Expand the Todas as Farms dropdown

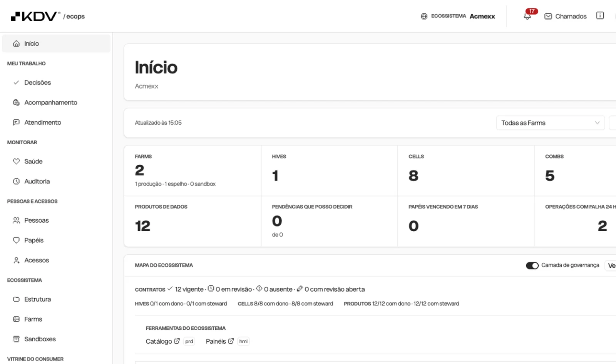click(x=550, y=123)
